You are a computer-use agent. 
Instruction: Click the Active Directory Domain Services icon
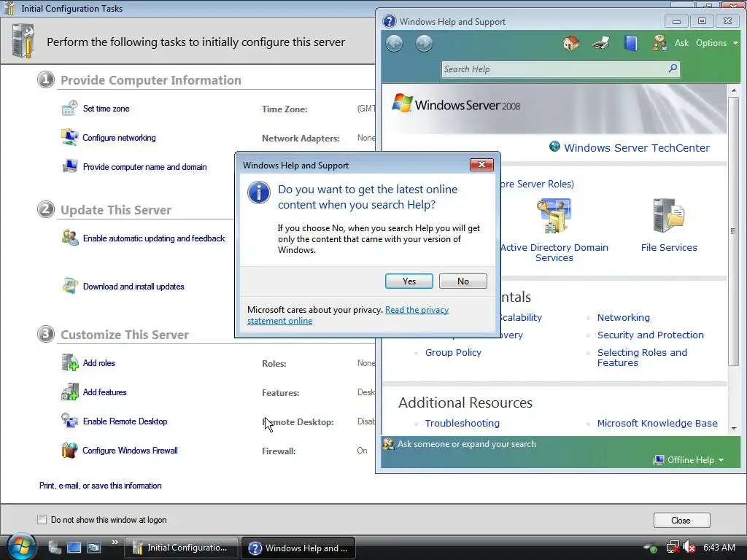pyautogui.click(x=554, y=216)
